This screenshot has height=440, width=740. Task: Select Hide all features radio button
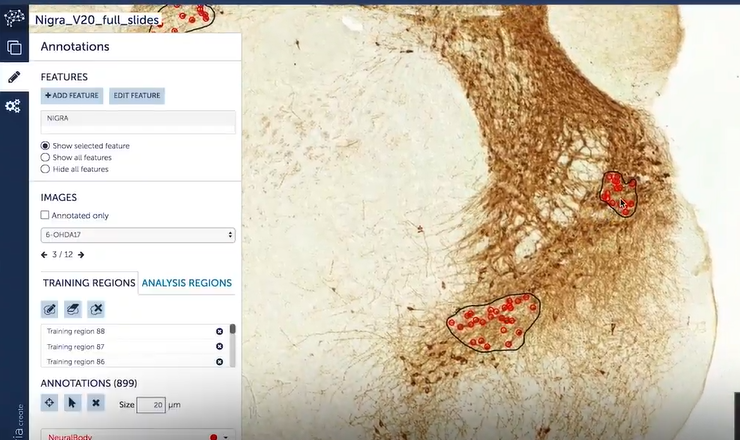45,169
